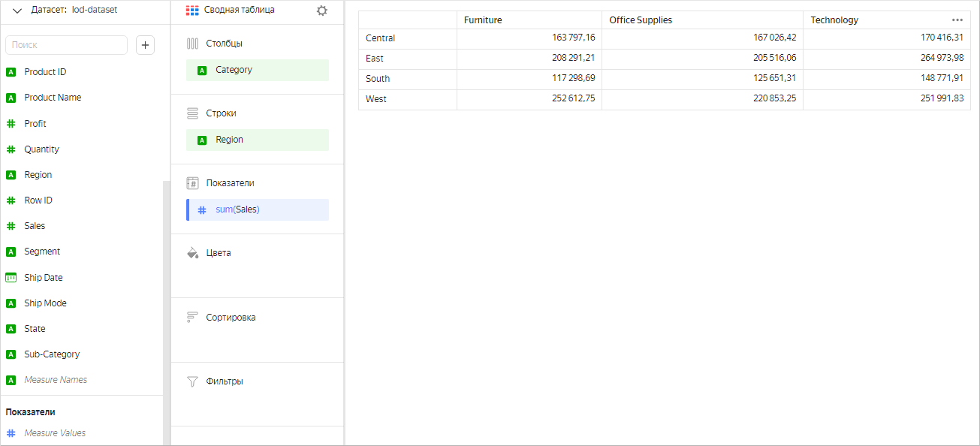Click the chart settings gear icon
Viewport: 980px width, 446px height.
(322, 11)
